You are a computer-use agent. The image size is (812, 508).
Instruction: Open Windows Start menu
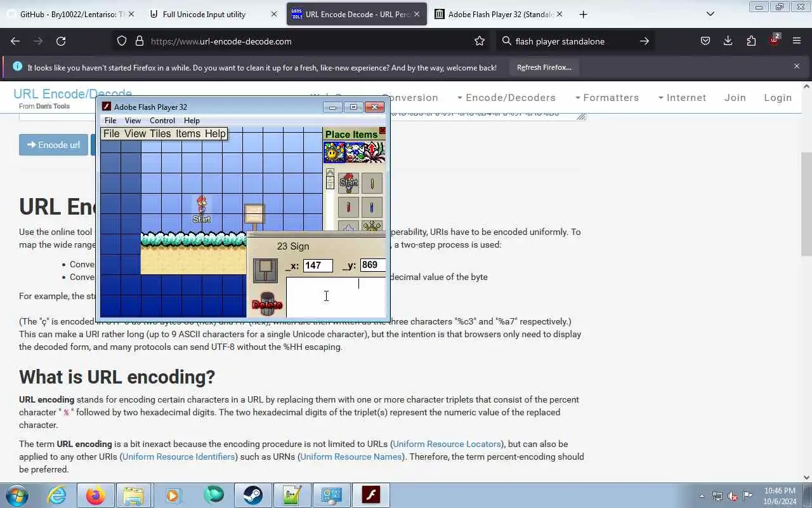[x=16, y=495]
